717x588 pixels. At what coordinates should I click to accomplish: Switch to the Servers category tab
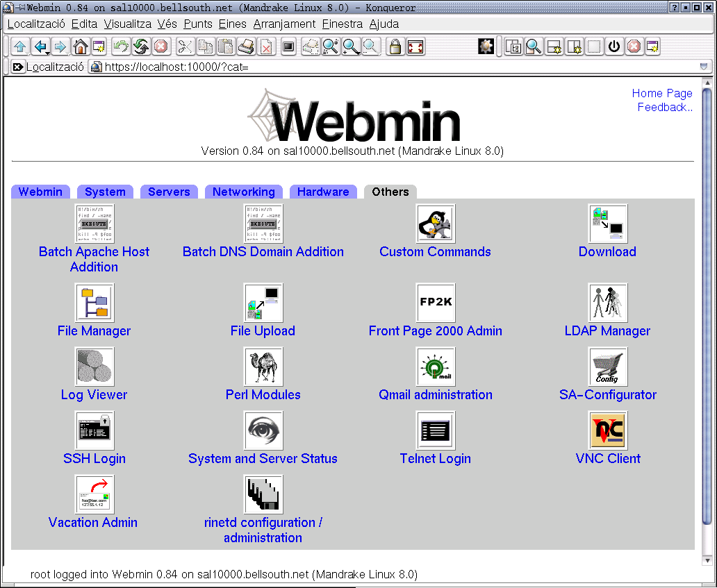click(x=169, y=192)
